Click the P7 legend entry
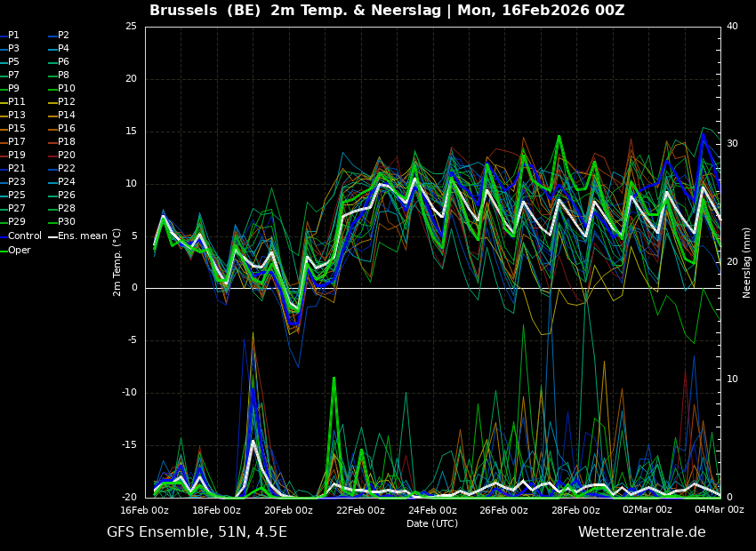This screenshot has width=756, height=551. [x=10, y=76]
